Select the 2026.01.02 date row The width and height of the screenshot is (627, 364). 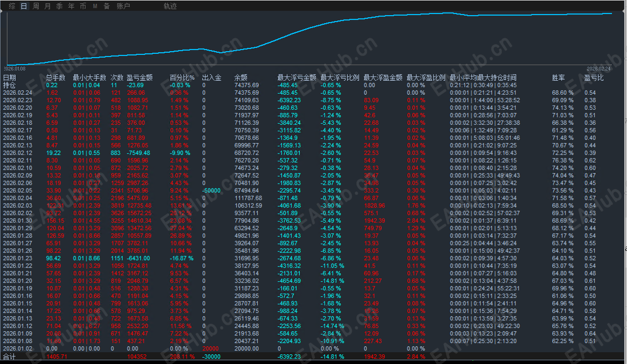click(x=18, y=349)
